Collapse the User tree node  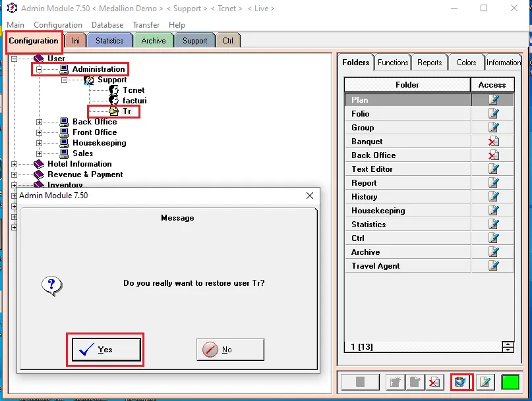[14, 59]
